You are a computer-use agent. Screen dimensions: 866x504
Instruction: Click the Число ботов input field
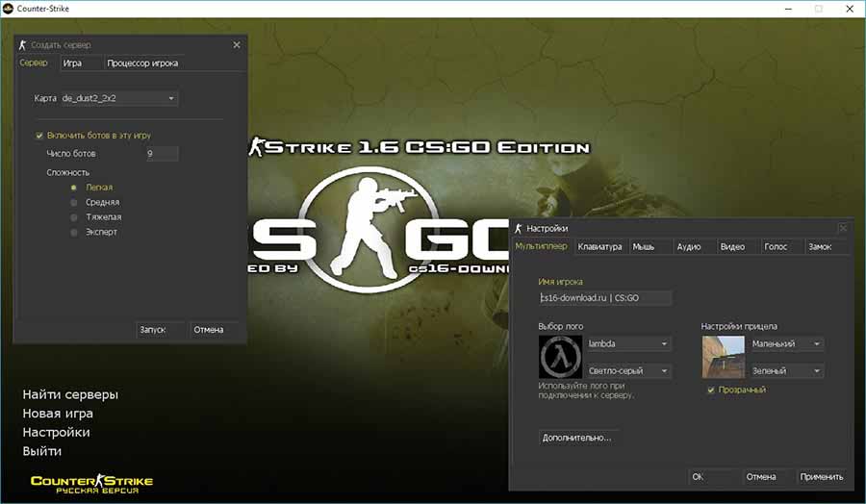point(162,154)
